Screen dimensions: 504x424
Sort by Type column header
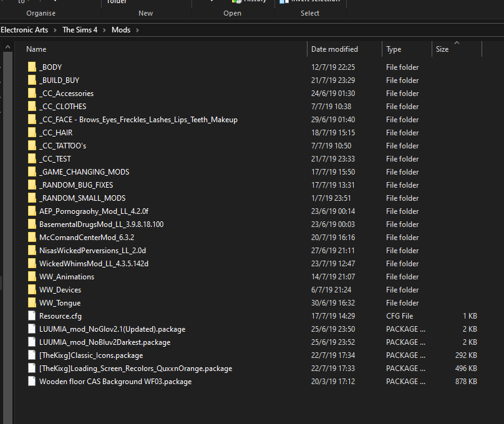point(394,49)
